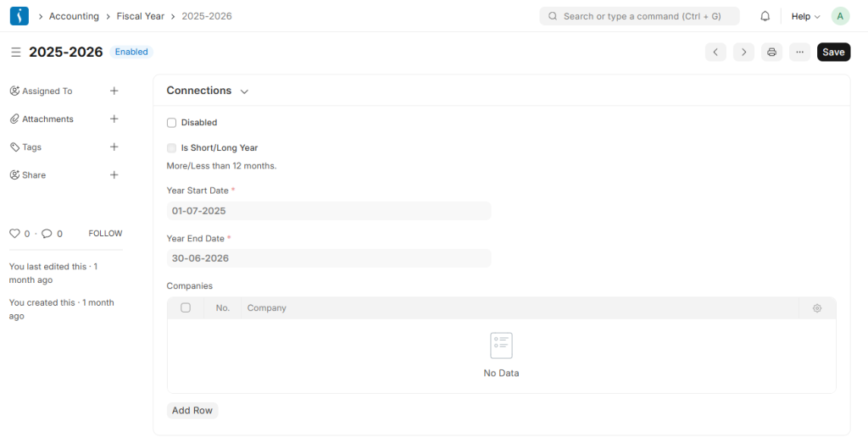Collapse the Connections section chevron

click(244, 91)
